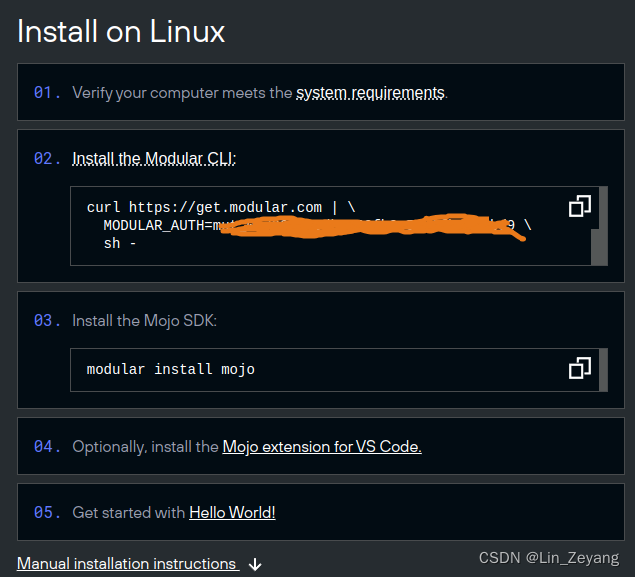
Task: Click step number 03.
Action: coord(47,321)
